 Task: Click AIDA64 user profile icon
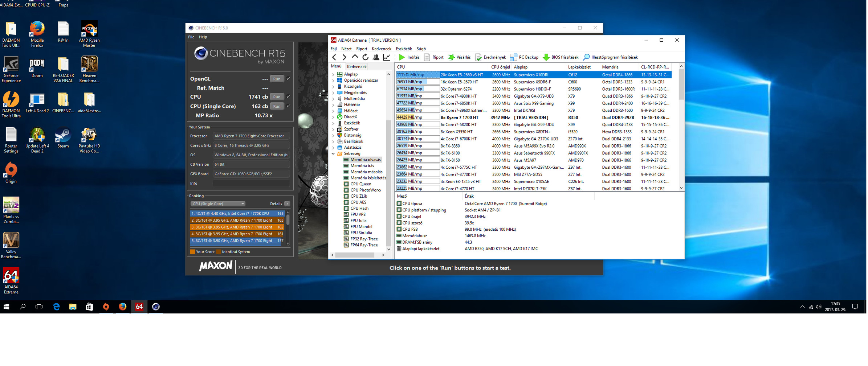(376, 57)
